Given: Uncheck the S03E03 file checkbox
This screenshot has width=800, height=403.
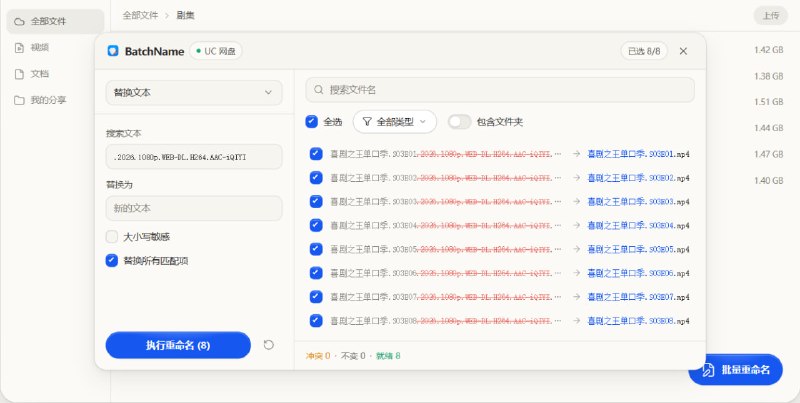Looking at the screenshot, I should [316, 202].
